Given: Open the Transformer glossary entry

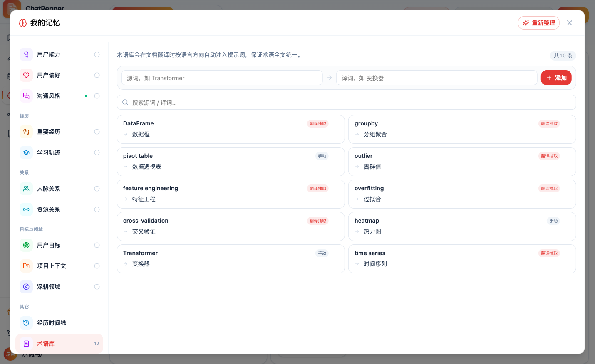Looking at the screenshot, I should pos(231,259).
